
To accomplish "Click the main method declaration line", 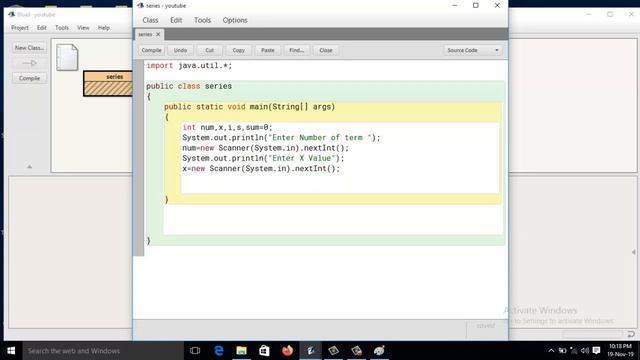I will point(249,107).
